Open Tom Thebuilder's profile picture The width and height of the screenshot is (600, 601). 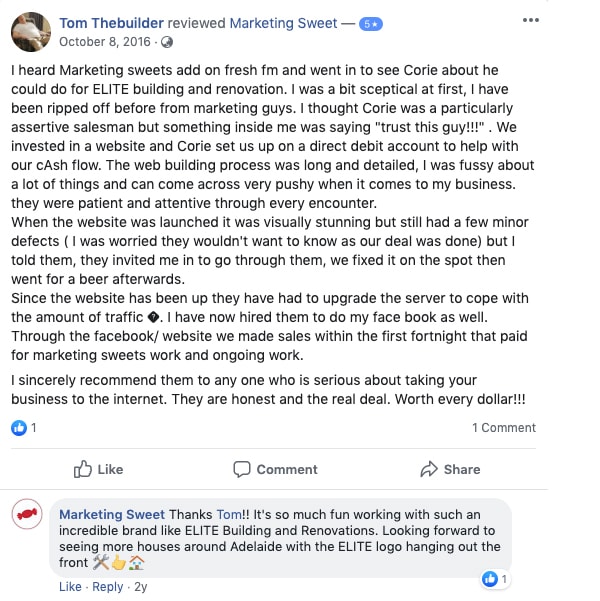click(31, 32)
